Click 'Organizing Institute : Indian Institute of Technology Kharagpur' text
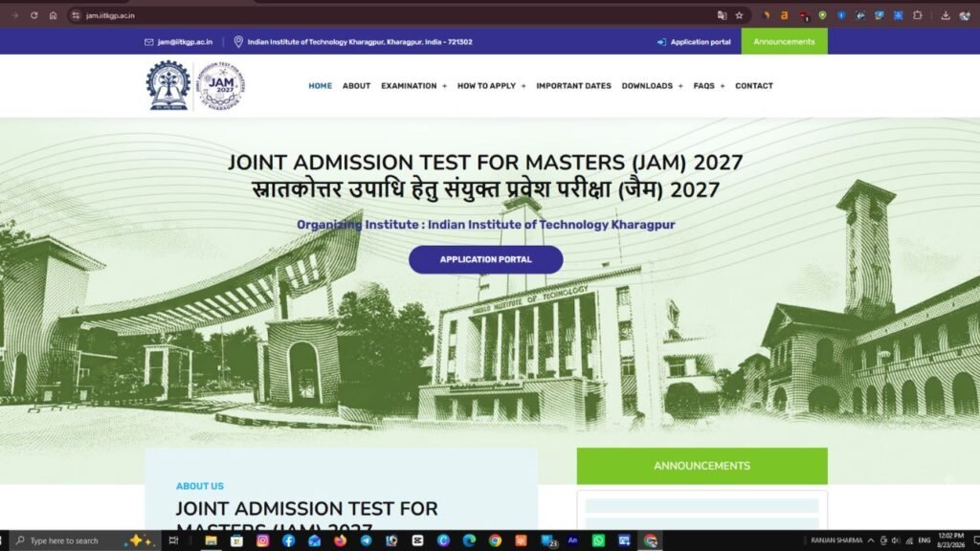980x551 pixels. pos(485,224)
